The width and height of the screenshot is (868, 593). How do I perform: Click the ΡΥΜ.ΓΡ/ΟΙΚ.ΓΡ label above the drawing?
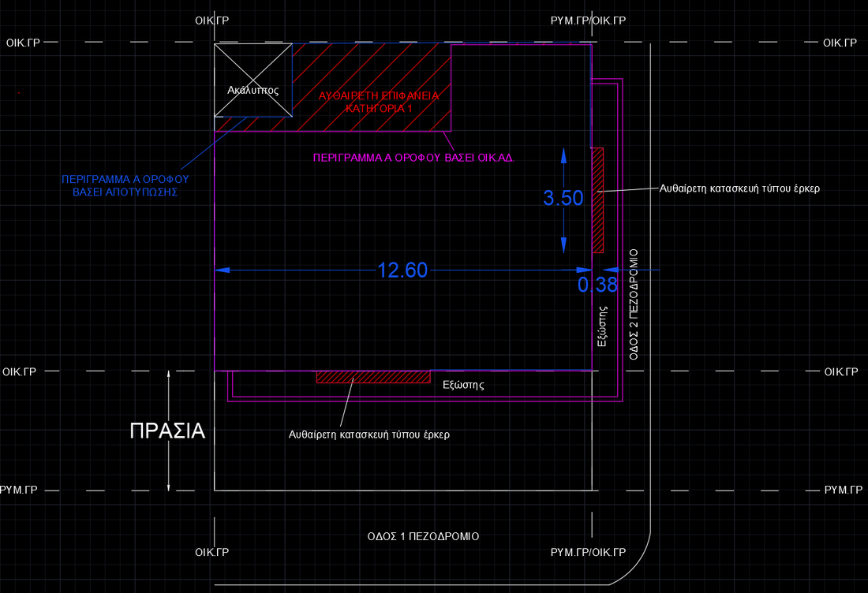[x=588, y=19]
